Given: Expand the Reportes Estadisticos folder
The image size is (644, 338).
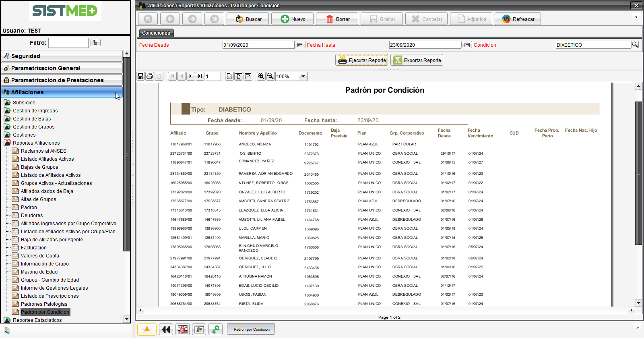Looking at the screenshot, I should 37,320.
